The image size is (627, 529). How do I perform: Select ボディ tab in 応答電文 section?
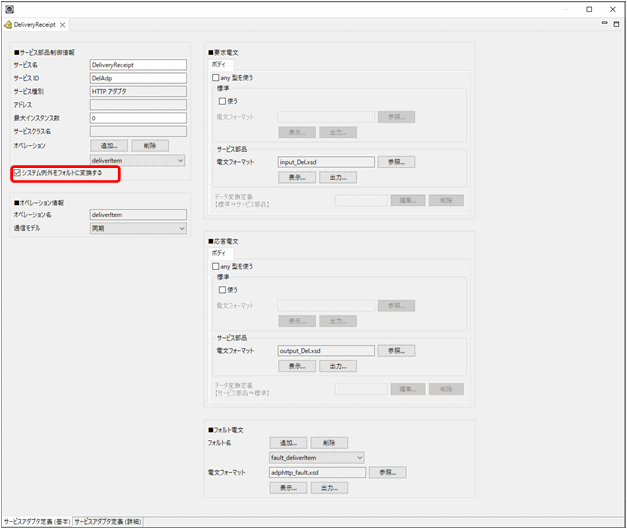pos(220,254)
